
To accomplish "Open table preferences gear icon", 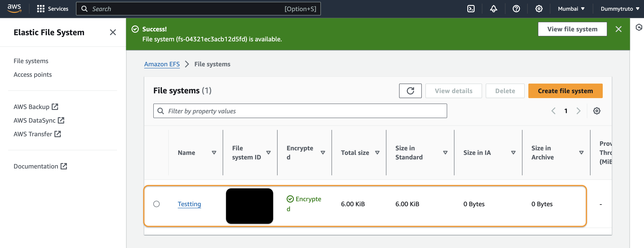I will pyautogui.click(x=597, y=111).
